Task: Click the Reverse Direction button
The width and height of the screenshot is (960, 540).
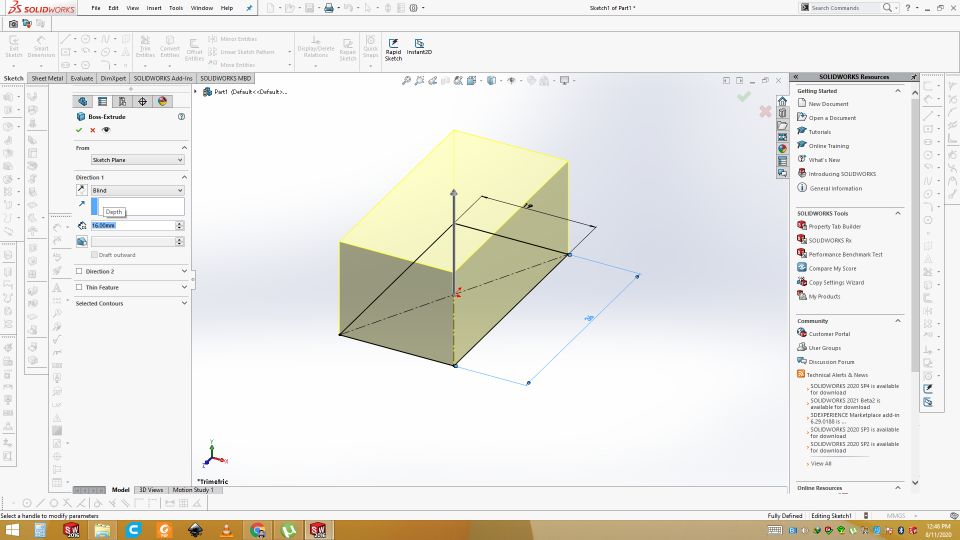Action: point(81,190)
